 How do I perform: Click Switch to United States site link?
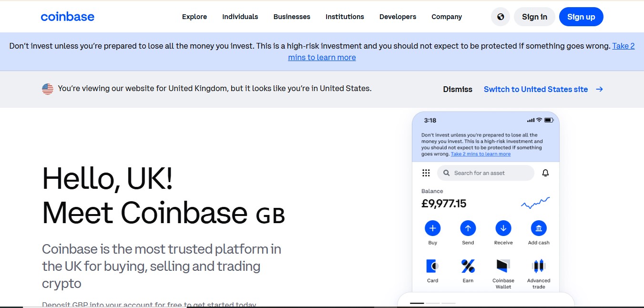pos(536,89)
